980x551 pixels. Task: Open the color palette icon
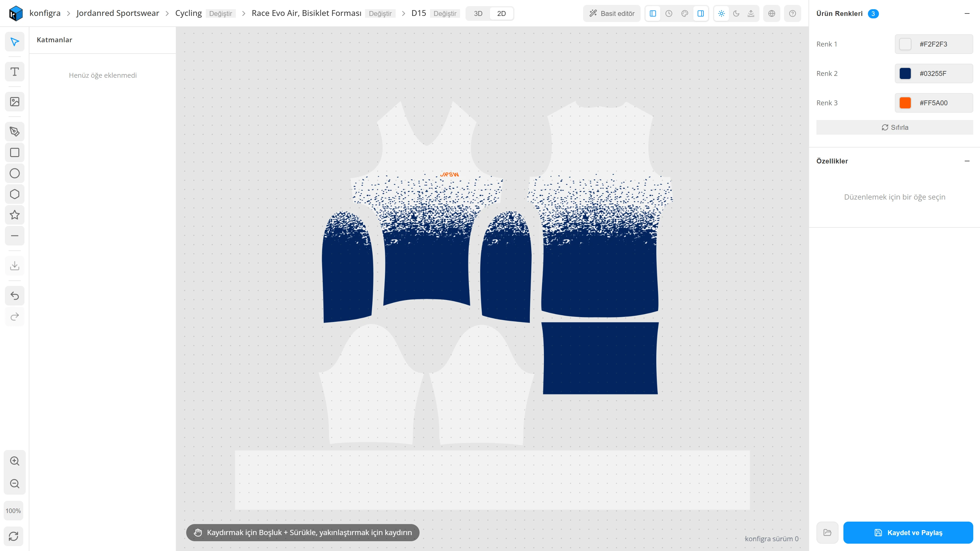click(x=685, y=13)
